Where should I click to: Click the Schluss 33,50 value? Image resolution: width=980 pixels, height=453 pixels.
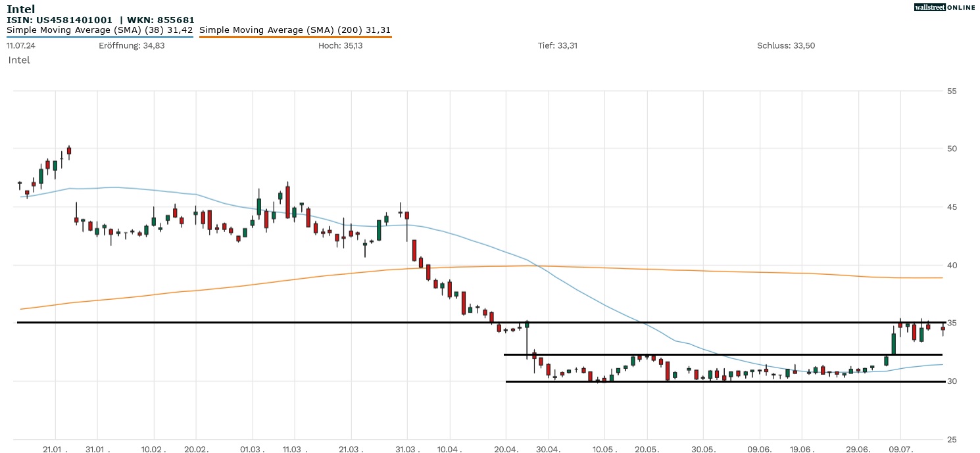(x=786, y=45)
